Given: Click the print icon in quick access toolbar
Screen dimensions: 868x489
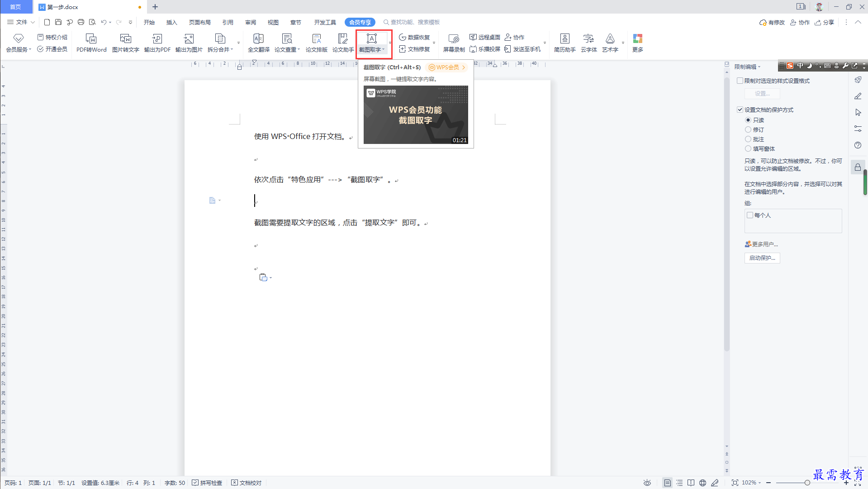Looking at the screenshot, I should (x=81, y=22).
